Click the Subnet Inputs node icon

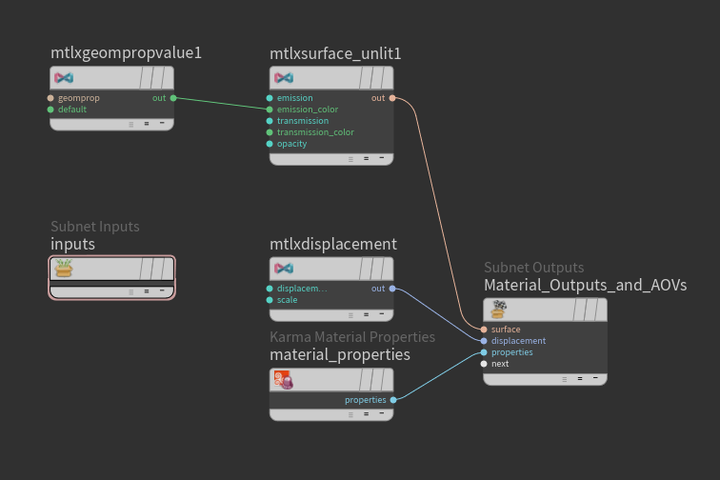(64, 268)
